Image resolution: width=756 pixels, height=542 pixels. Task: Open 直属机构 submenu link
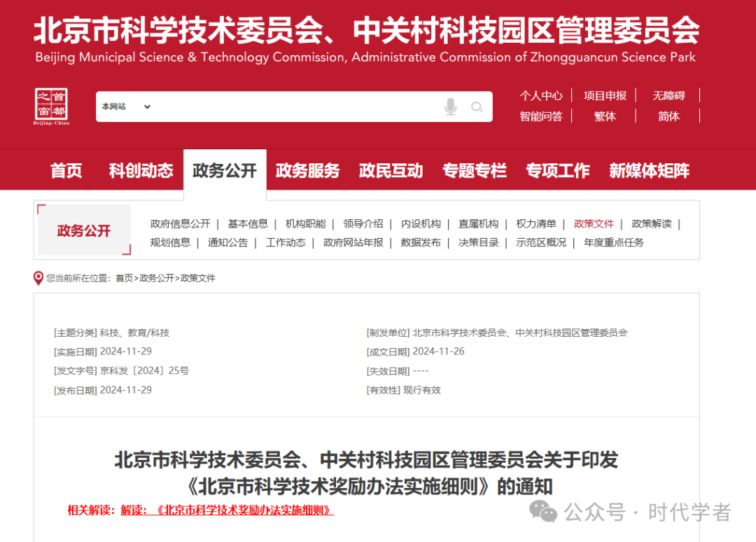(x=478, y=224)
